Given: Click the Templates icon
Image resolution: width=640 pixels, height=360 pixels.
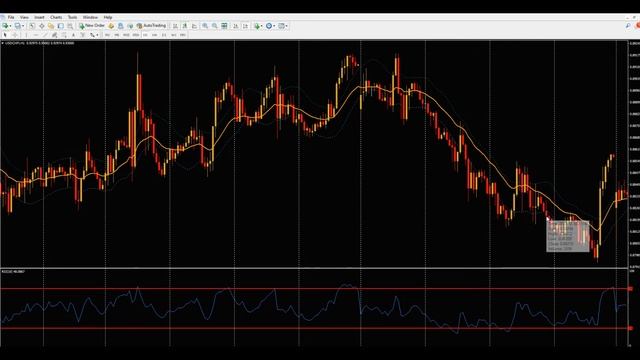Looking at the screenshot, I should [281, 26].
